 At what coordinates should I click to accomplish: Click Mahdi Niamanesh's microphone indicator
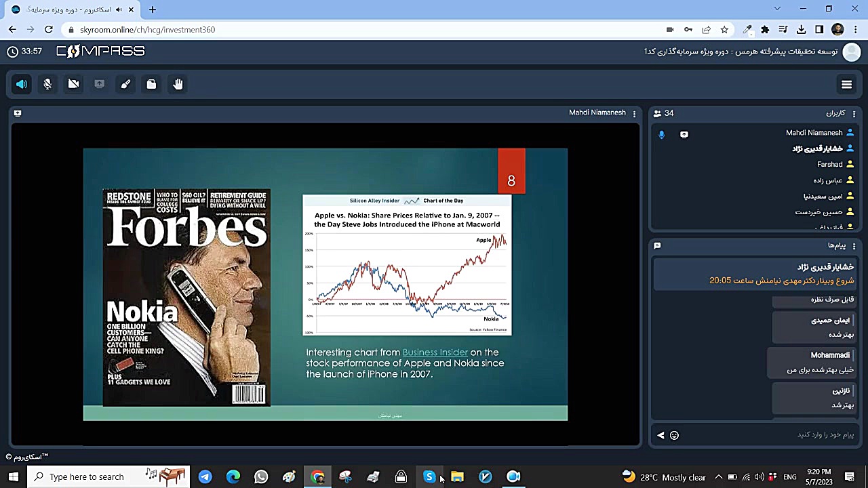pyautogui.click(x=662, y=134)
